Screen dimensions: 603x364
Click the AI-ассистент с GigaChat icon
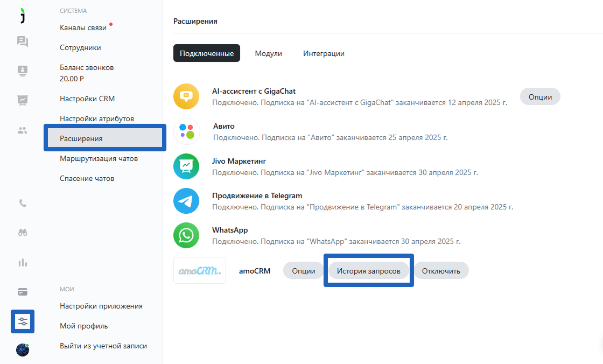186,96
